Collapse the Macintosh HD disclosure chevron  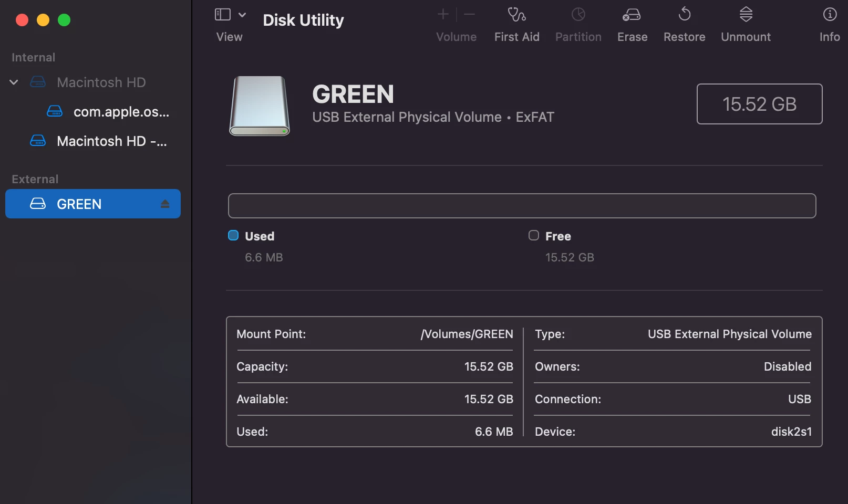point(14,82)
